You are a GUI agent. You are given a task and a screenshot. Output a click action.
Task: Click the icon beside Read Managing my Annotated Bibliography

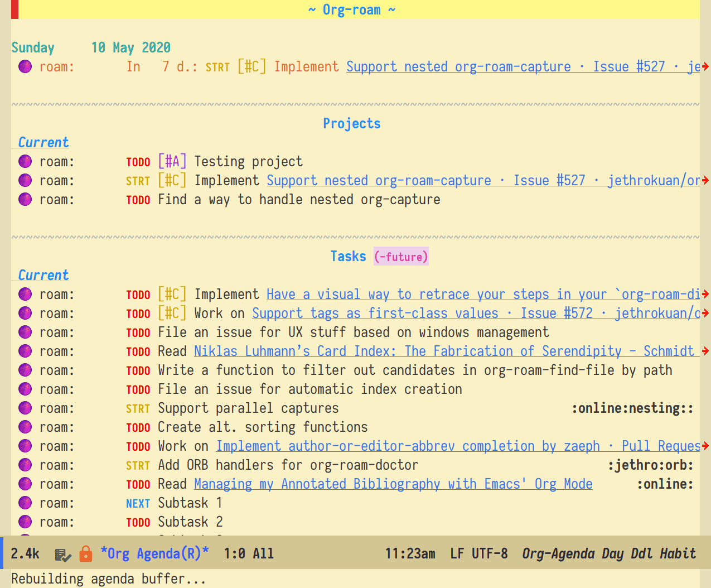(x=25, y=484)
